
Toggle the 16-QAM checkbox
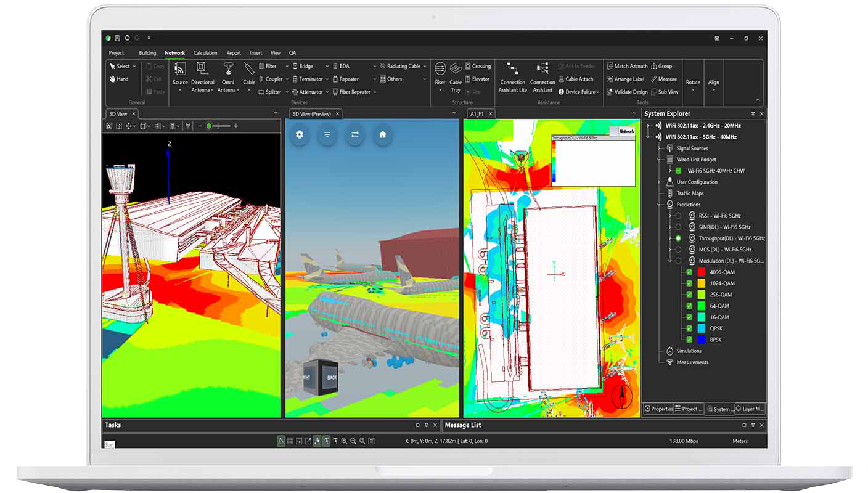pos(689,317)
